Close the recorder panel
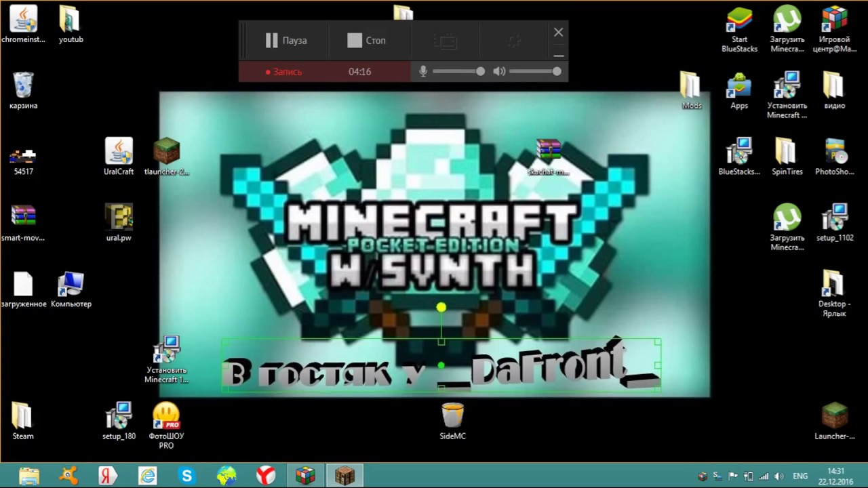 pyautogui.click(x=558, y=32)
